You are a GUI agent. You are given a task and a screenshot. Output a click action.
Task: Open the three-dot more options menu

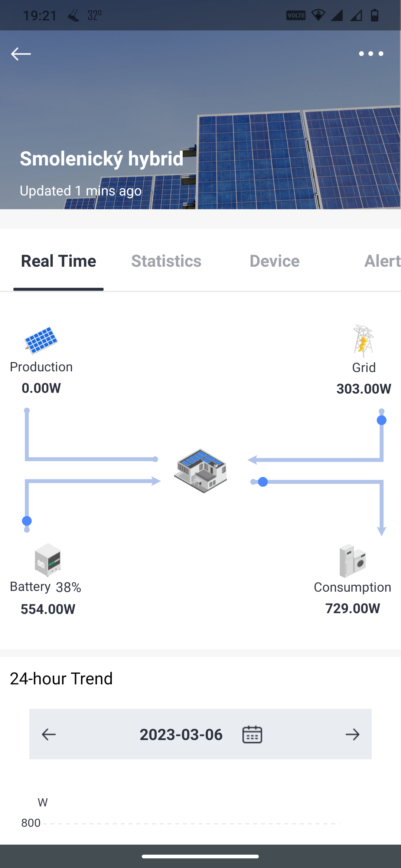coord(371,54)
